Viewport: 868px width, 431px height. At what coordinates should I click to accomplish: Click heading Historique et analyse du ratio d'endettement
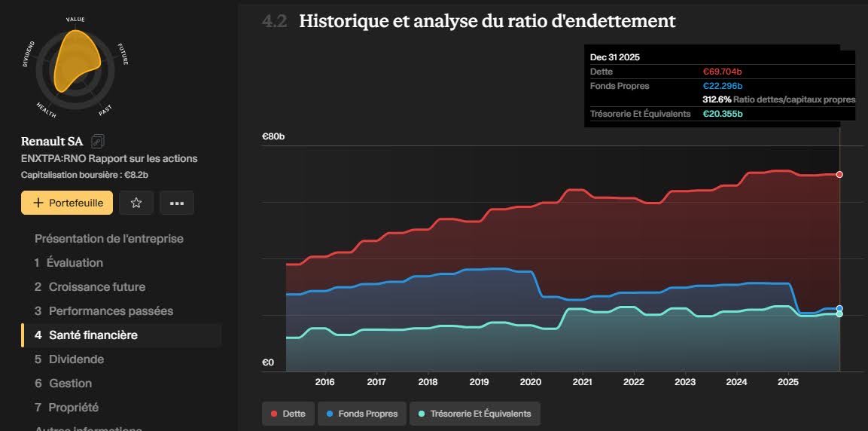487,21
